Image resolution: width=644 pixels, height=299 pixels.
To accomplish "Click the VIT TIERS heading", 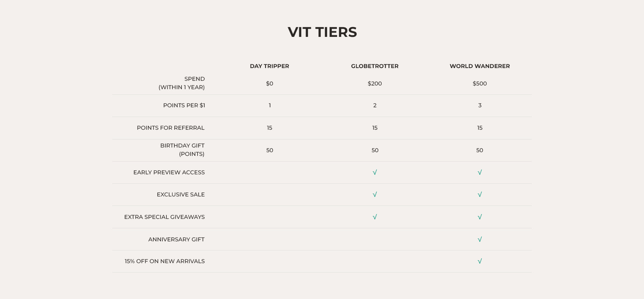I will click(322, 32).
